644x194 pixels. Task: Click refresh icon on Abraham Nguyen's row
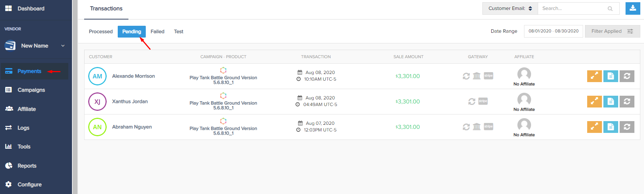[x=627, y=127]
